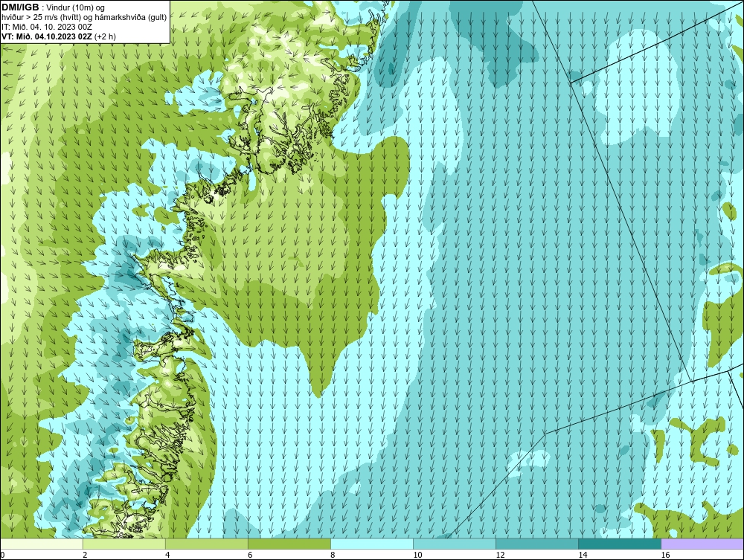744x560 pixels.
Task: Click the 4–6 m/s green legend swatch
Action: pyautogui.click(x=207, y=544)
